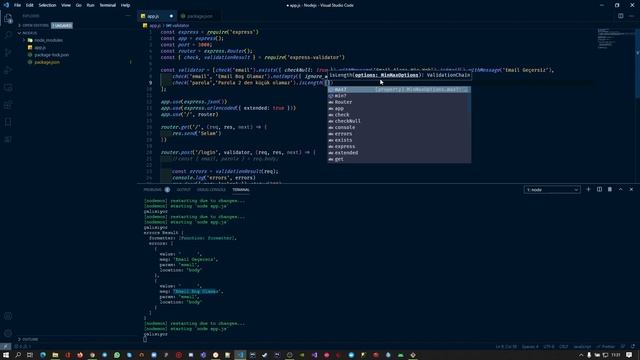This screenshot has height=360, width=640.
Task: Open editor More Actions menu
Action: click(631, 16)
